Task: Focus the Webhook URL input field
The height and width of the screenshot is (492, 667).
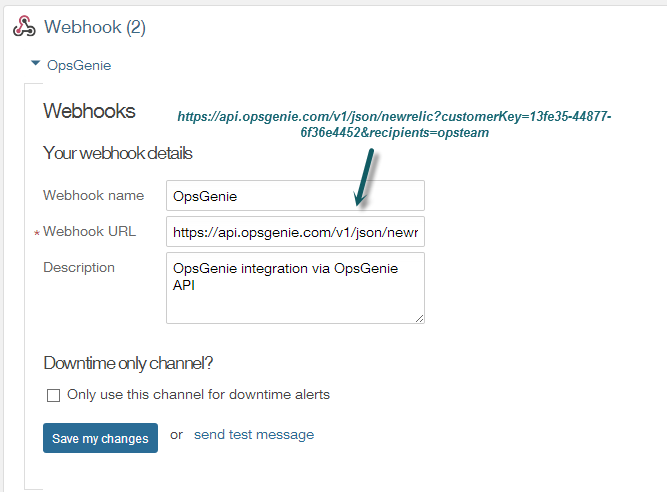Action: click(x=295, y=232)
